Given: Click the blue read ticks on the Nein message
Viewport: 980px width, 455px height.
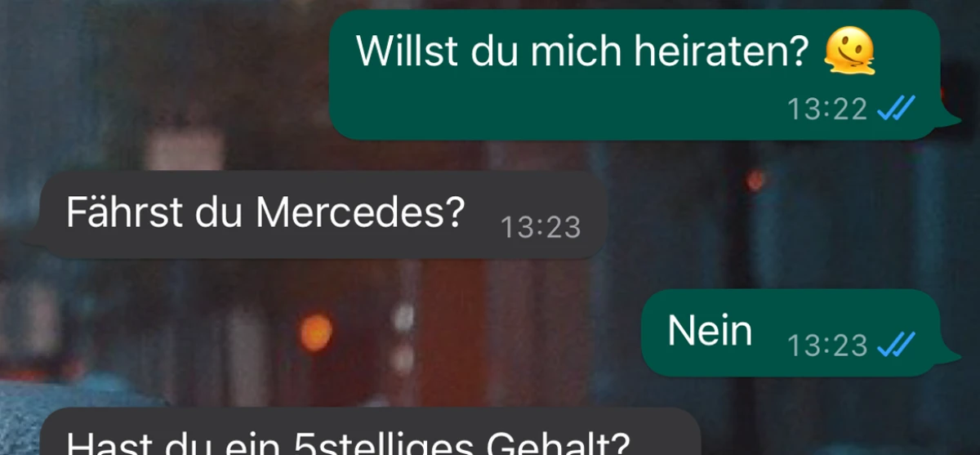Looking at the screenshot, I should [896, 345].
